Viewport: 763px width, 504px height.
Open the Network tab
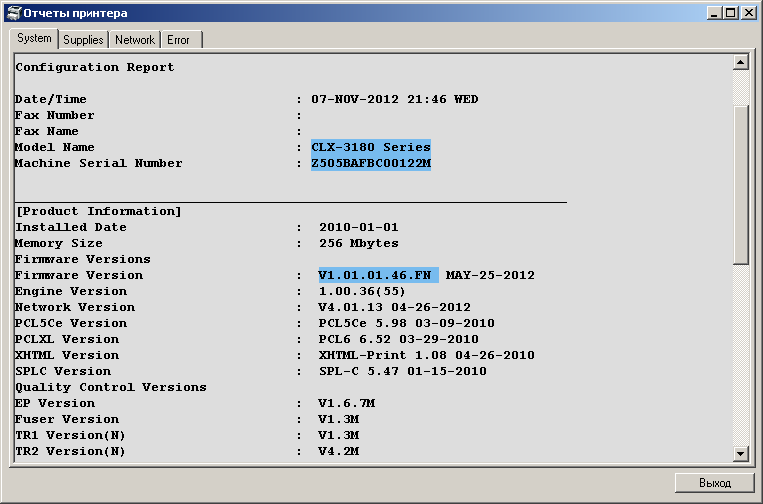135,39
